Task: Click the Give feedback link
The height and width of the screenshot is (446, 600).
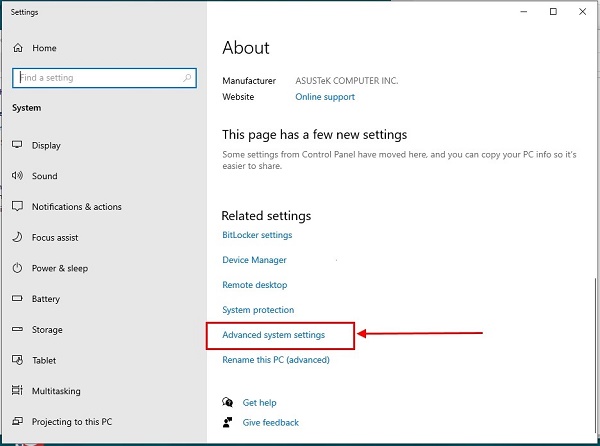Action: (271, 422)
